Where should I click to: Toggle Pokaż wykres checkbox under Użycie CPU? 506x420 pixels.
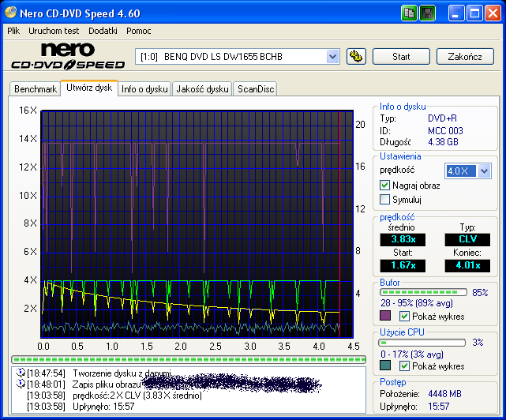coord(404,366)
